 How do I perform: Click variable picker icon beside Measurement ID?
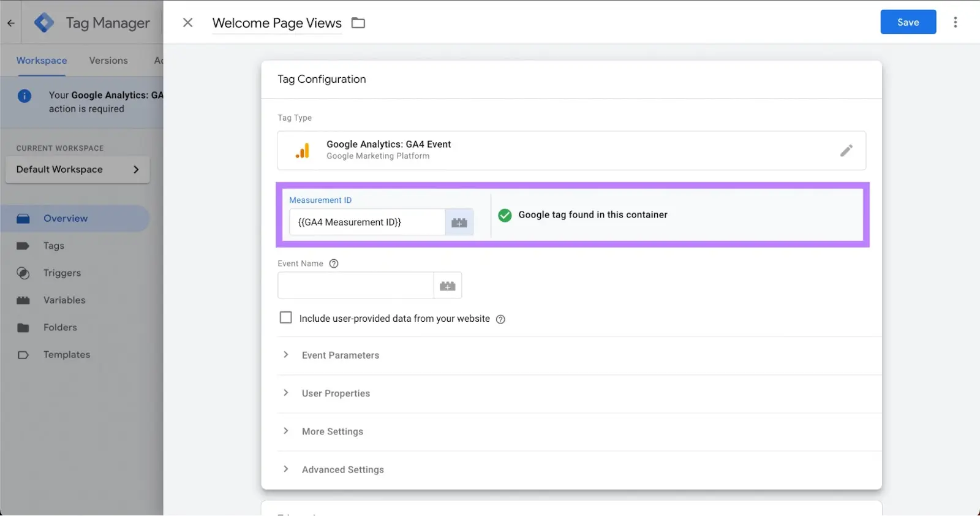459,222
